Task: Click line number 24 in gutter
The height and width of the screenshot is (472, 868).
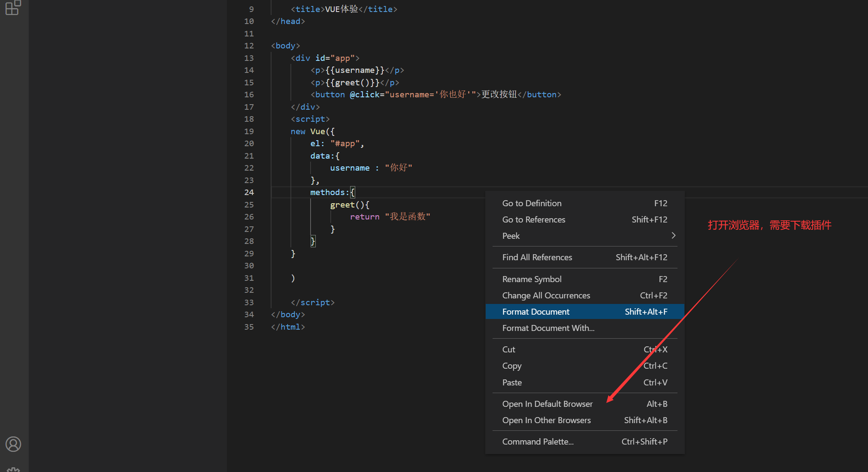Action: pyautogui.click(x=249, y=192)
